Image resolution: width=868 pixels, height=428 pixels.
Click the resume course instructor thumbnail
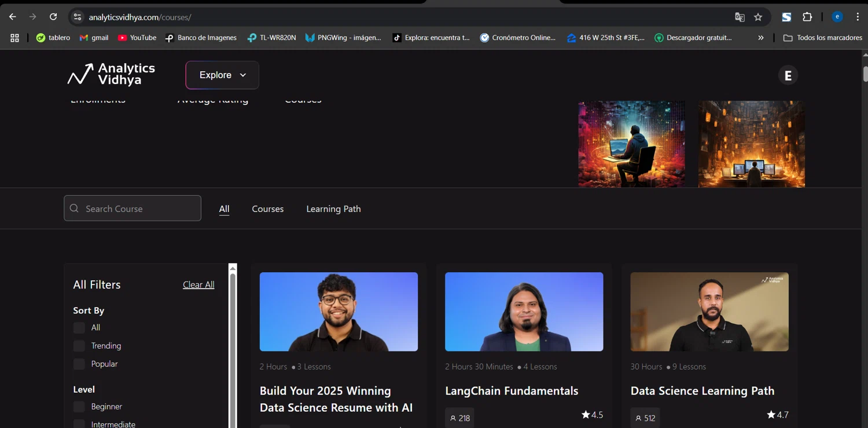pyautogui.click(x=339, y=312)
